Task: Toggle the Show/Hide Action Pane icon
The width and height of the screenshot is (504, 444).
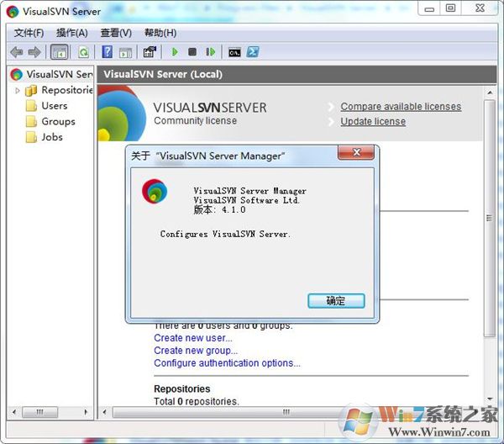Action: [x=125, y=52]
